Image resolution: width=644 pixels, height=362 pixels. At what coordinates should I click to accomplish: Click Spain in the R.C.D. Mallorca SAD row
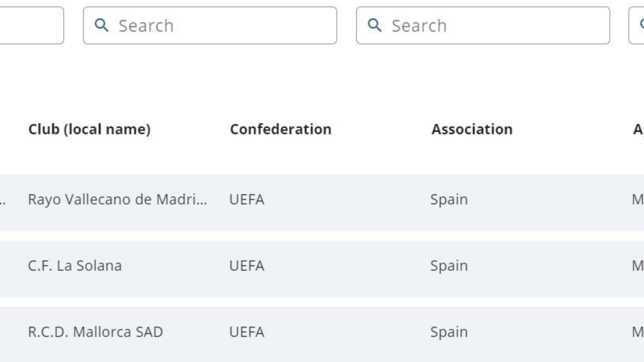point(449,332)
